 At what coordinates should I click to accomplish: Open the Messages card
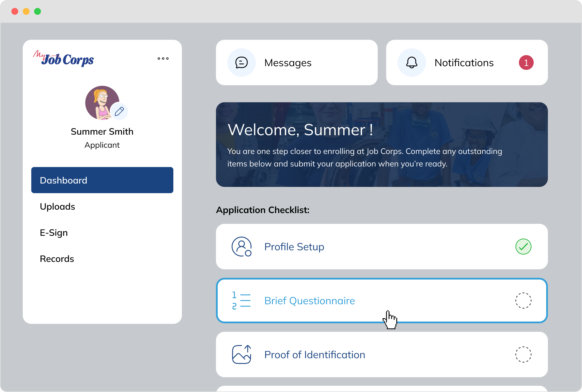[x=297, y=62]
